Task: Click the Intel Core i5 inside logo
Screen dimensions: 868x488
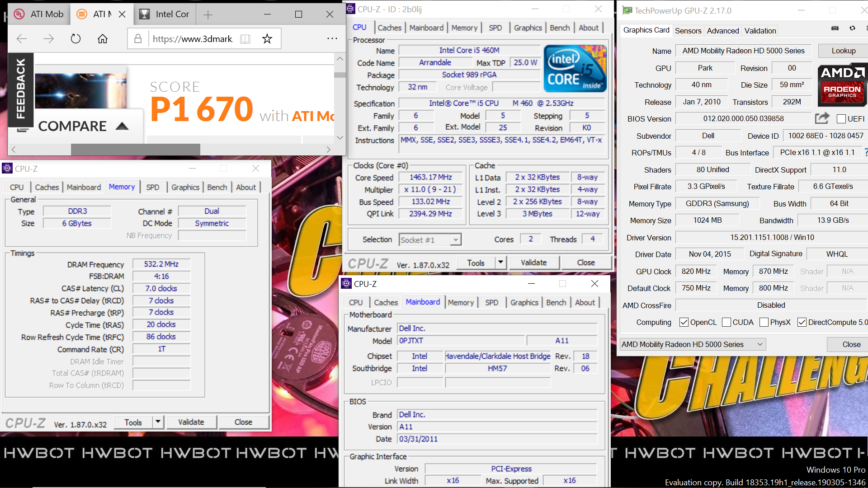Action: tap(575, 68)
